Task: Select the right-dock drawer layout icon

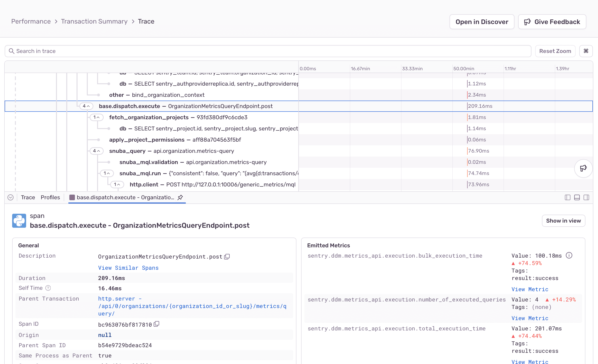Action: click(x=586, y=197)
